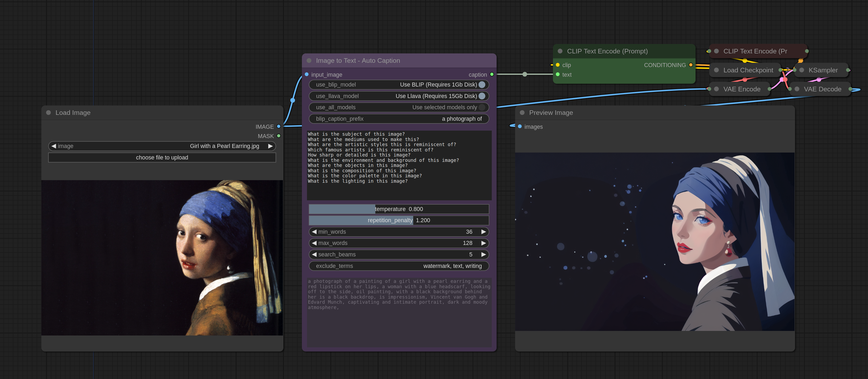Edit the exclude_terms field

click(399, 266)
